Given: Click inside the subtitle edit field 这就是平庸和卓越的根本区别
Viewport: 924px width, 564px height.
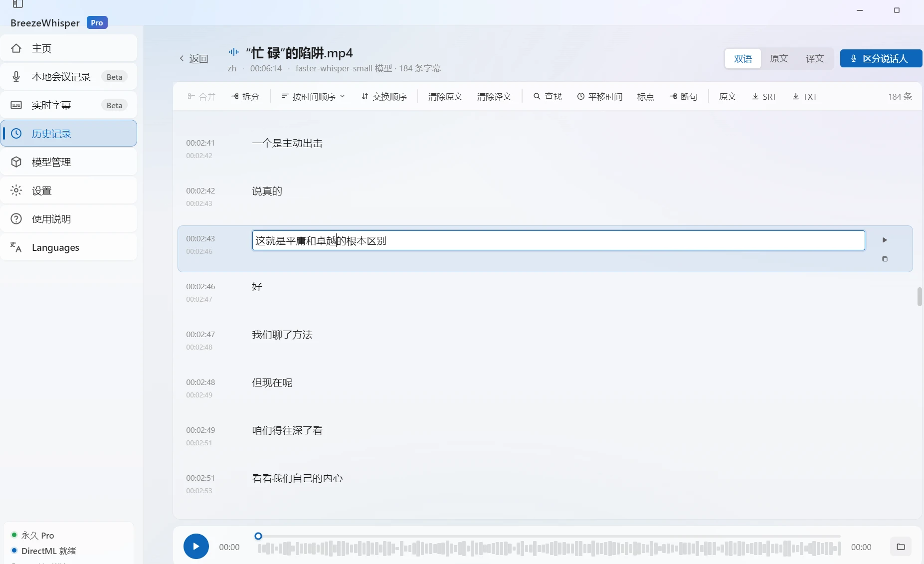Looking at the screenshot, I should point(558,240).
